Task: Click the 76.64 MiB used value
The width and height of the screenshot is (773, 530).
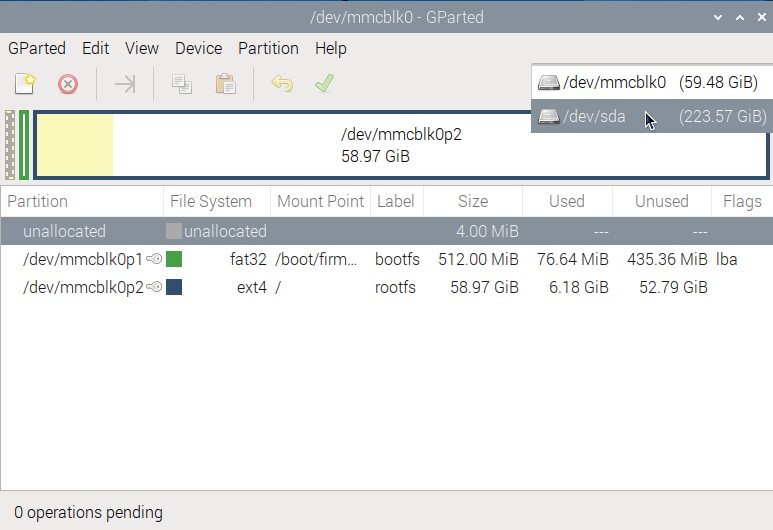Action: coord(573,259)
